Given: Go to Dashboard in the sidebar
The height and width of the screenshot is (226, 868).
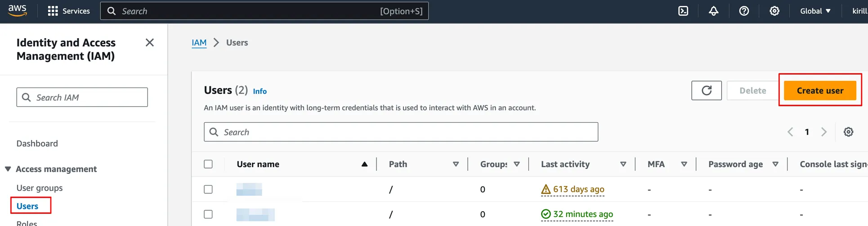Looking at the screenshot, I should tap(37, 144).
